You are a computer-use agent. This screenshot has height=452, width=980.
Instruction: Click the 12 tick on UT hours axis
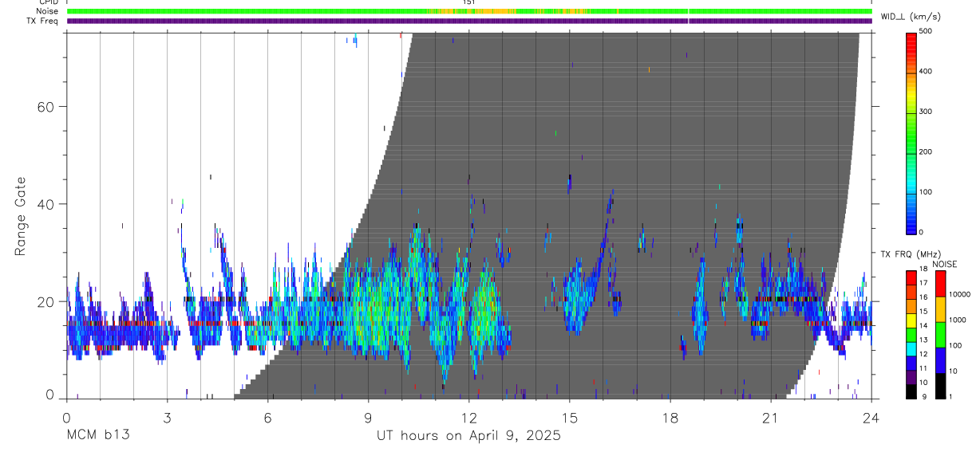pyautogui.click(x=469, y=418)
